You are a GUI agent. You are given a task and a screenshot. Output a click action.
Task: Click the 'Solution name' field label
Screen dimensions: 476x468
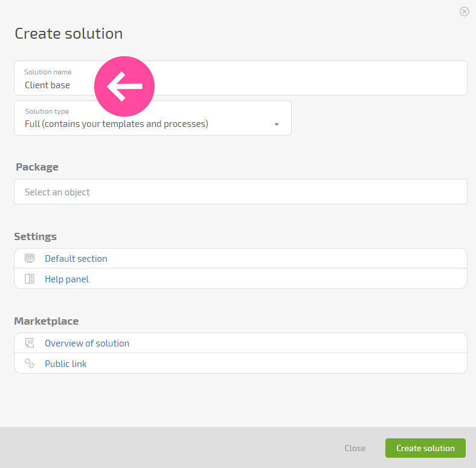coord(48,72)
